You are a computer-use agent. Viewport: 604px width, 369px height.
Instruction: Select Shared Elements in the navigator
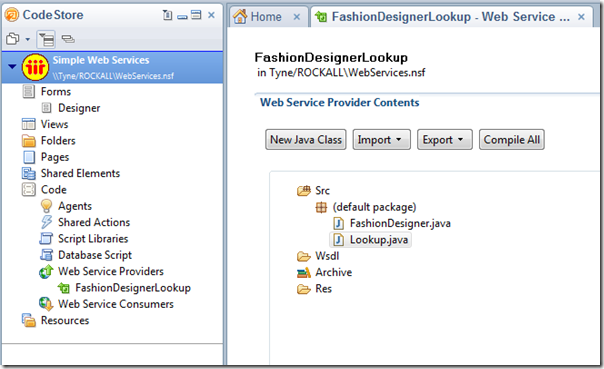(x=80, y=173)
